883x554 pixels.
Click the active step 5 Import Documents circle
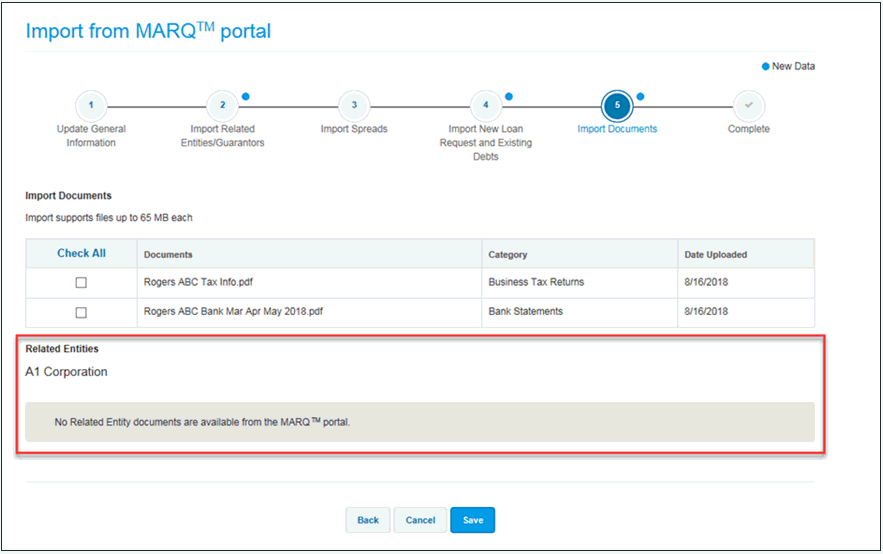(x=617, y=105)
